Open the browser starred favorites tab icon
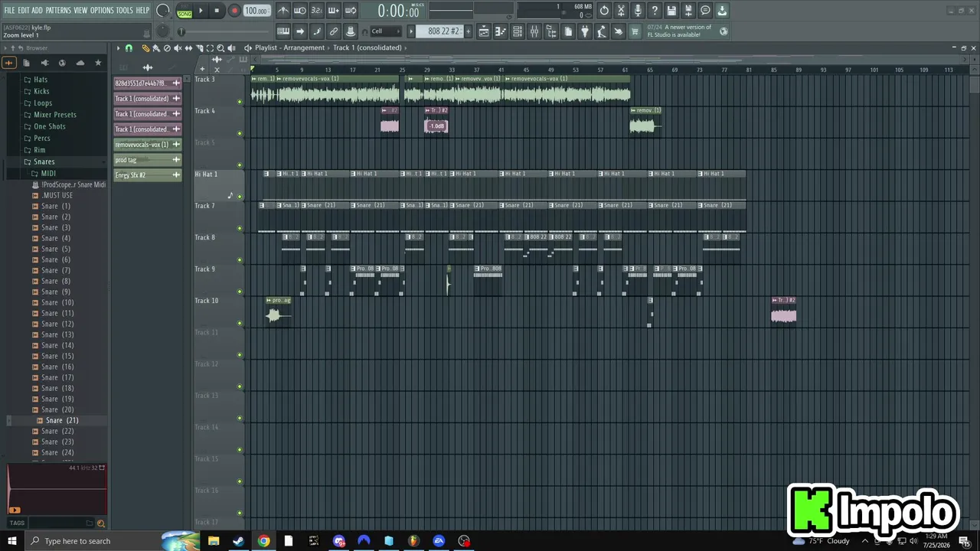 click(x=98, y=63)
